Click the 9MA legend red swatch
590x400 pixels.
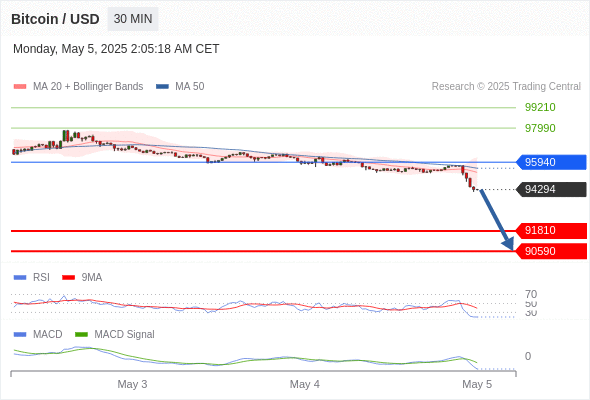(x=68, y=278)
